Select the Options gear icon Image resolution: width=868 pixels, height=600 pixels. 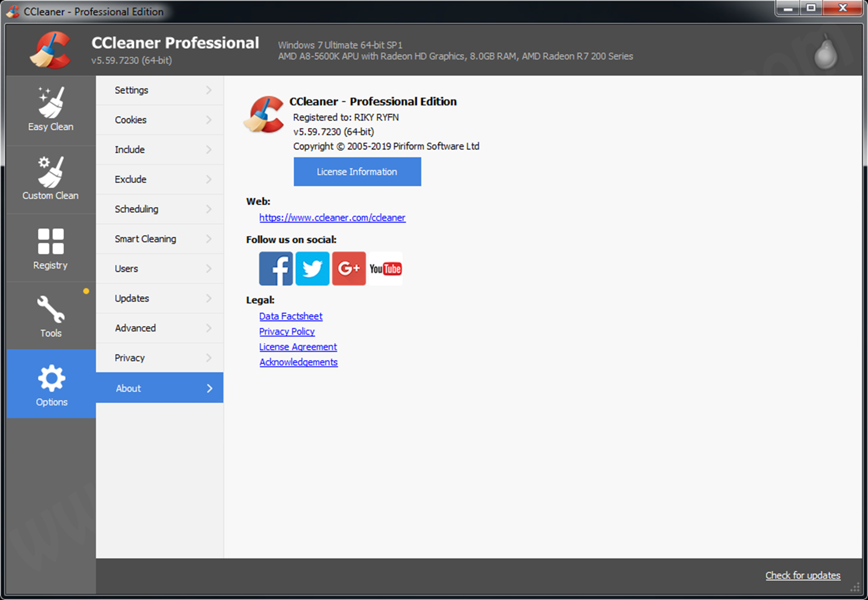pos(51,379)
